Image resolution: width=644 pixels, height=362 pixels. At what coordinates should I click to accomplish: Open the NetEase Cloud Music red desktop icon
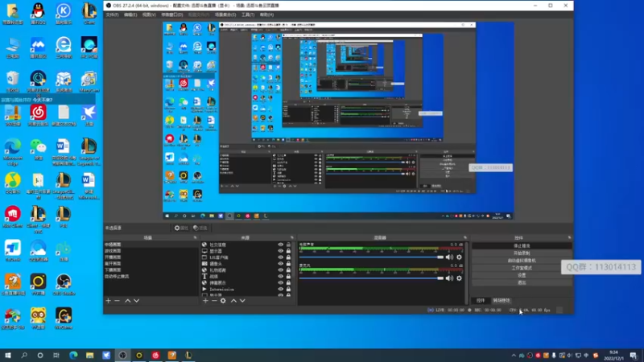tap(38, 115)
